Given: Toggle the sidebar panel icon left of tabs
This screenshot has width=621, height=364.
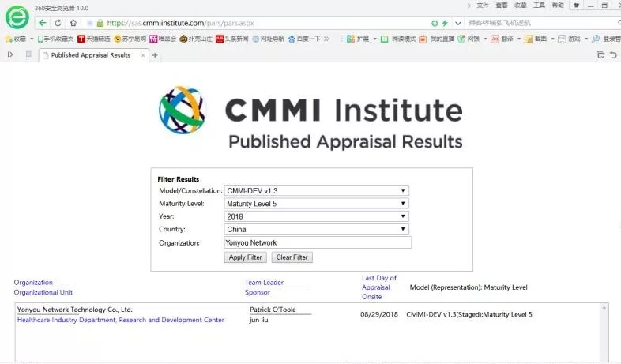Looking at the screenshot, I should pyautogui.click(x=10, y=54).
